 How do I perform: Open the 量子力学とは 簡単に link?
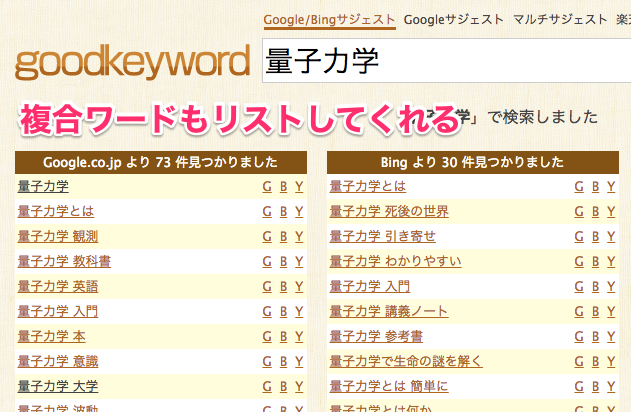[x=389, y=386]
